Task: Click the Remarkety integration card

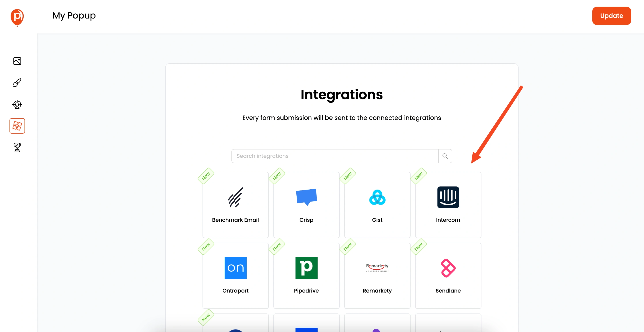Action: [377, 275]
